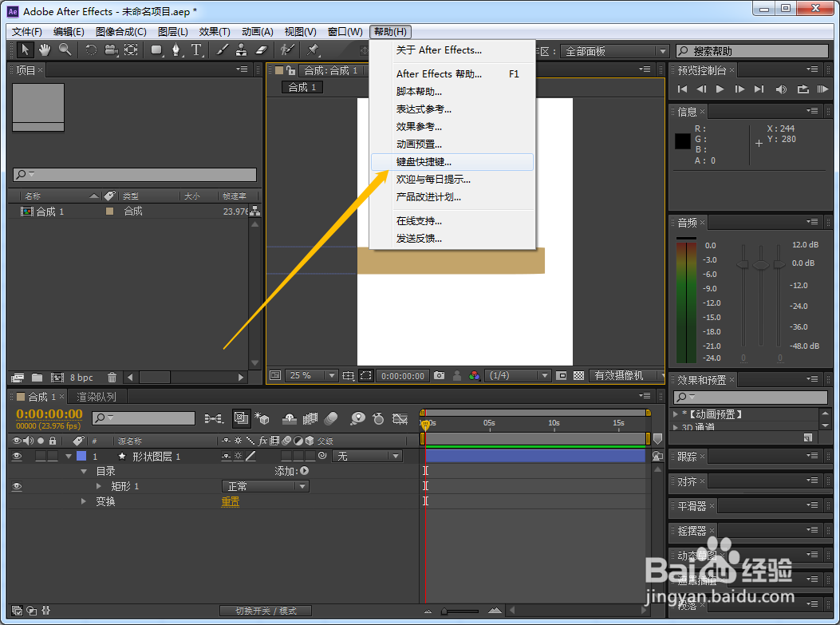Hide the shape layer 1 visibility eye

click(x=17, y=456)
